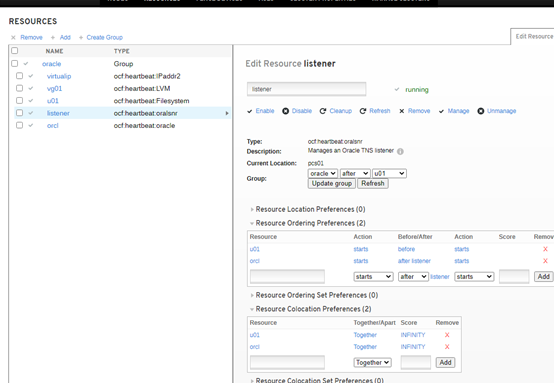Click the Enable checkmark icon
This screenshot has height=383, width=554.
click(x=249, y=111)
